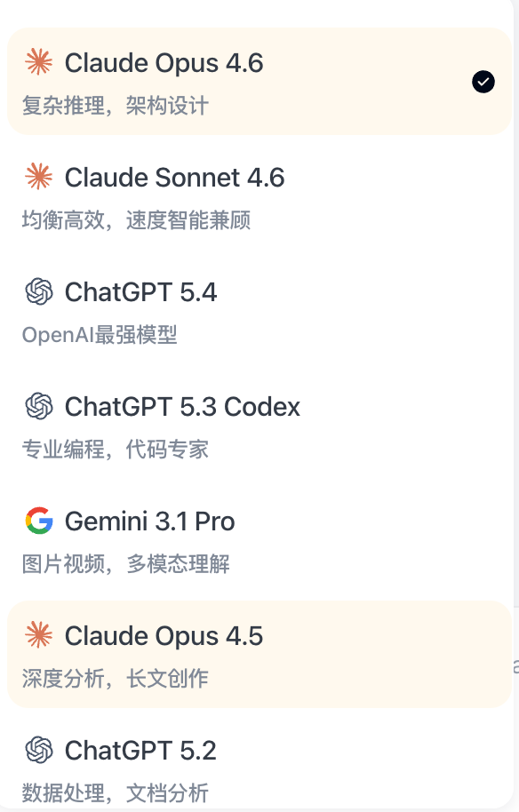Click the OpenAI icon for ChatGPT 5.3 Codex
Viewport: 519px width, 812px height.
[36, 406]
